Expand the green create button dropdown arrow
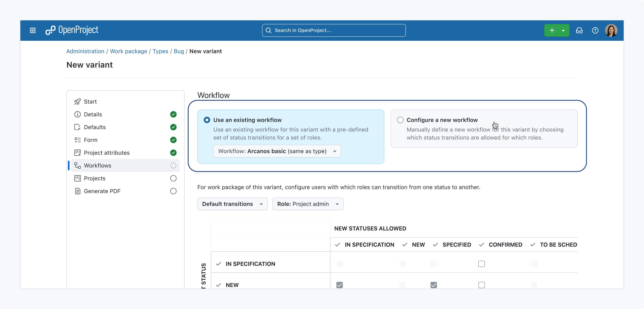 tap(563, 31)
